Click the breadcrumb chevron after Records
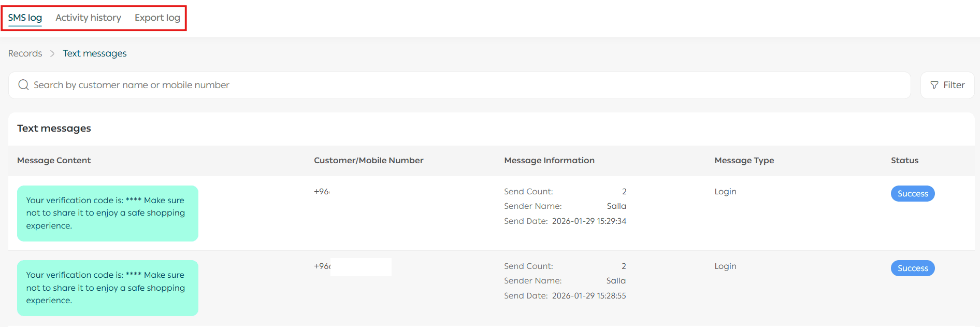Image resolution: width=980 pixels, height=327 pixels. (52, 54)
